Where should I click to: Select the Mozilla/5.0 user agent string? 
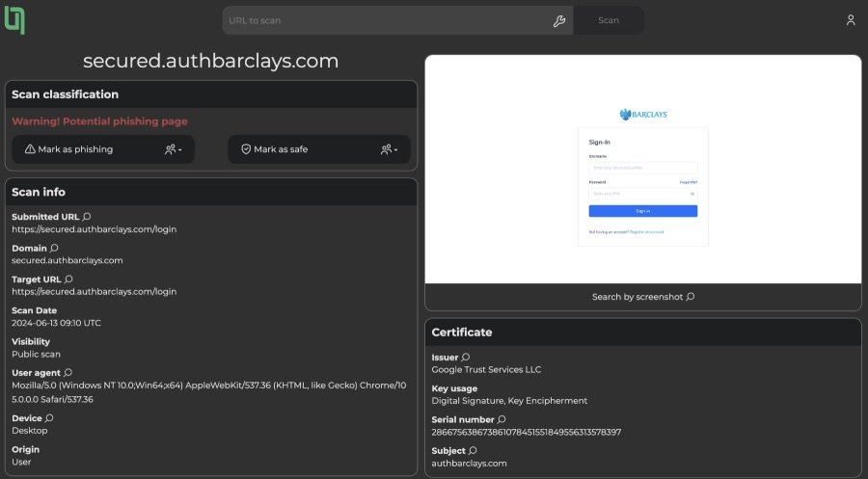(x=208, y=392)
